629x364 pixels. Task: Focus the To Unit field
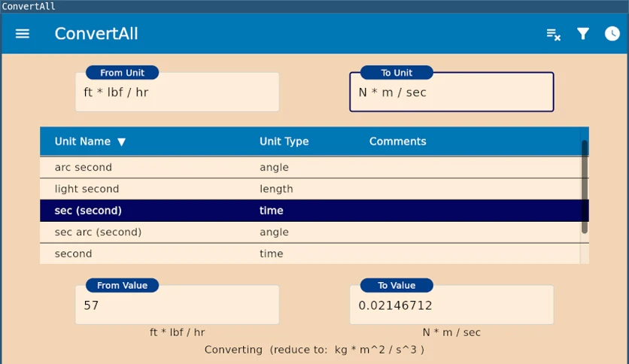[451, 93]
